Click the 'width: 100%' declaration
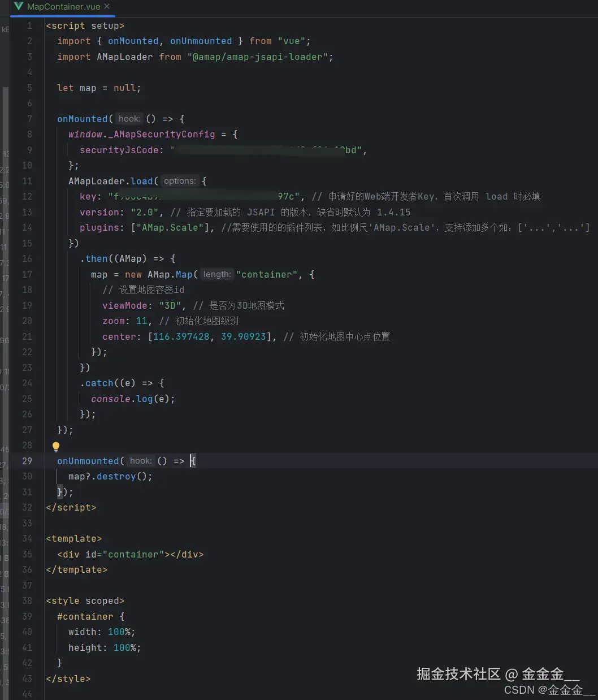 [102, 632]
